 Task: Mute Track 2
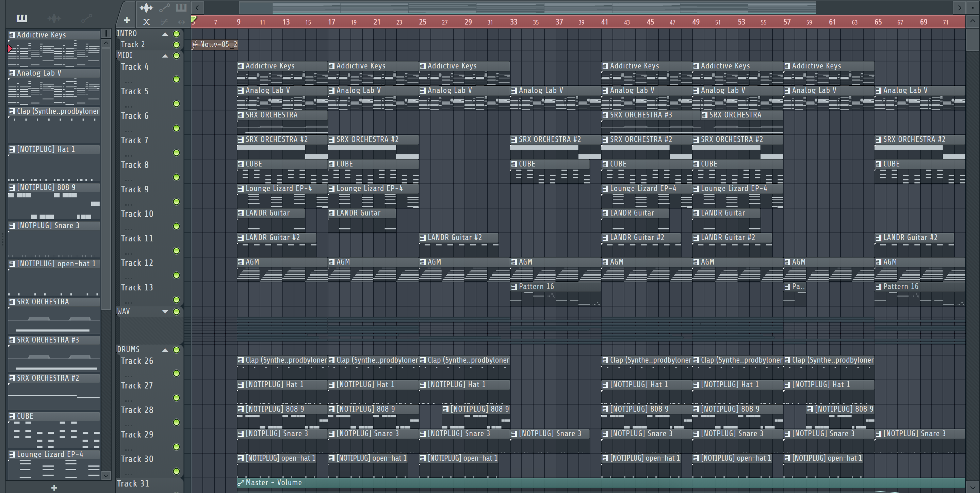click(x=177, y=45)
